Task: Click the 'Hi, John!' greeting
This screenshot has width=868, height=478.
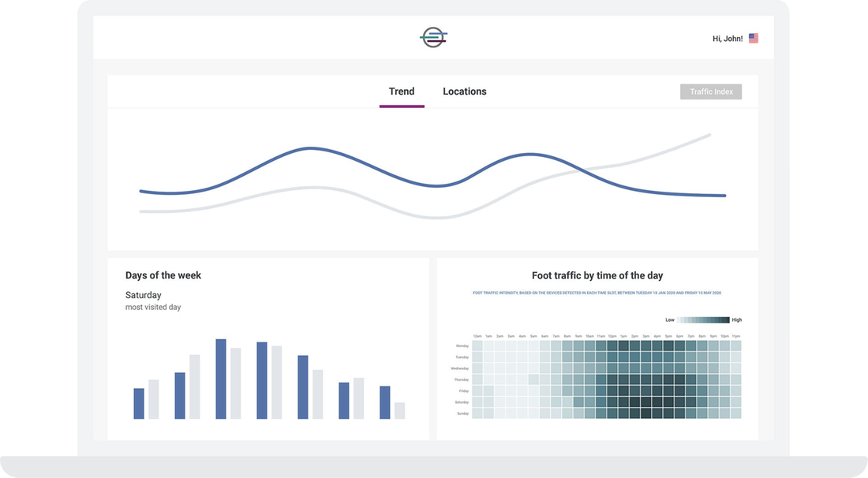Action: pos(726,37)
